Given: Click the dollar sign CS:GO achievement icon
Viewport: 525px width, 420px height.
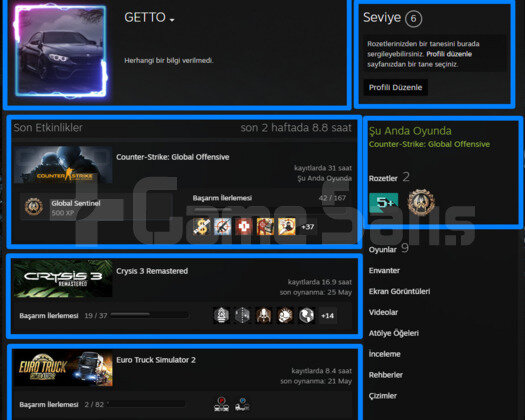Looking at the screenshot, I should coord(202,227).
